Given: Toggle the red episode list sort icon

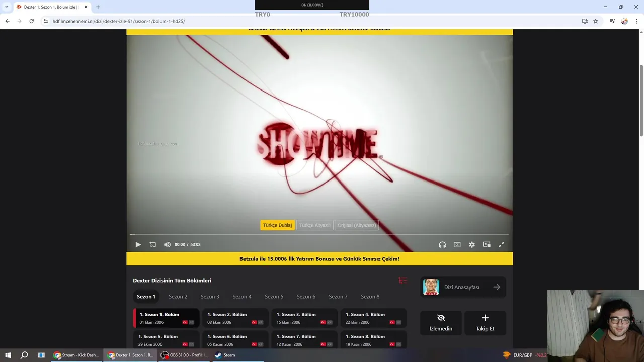Looking at the screenshot, I should coord(403,281).
